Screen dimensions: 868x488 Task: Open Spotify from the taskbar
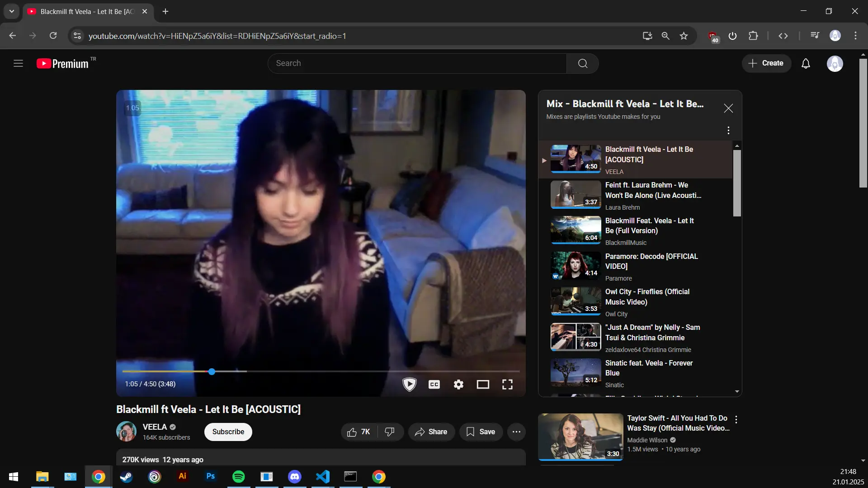(x=239, y=477)
